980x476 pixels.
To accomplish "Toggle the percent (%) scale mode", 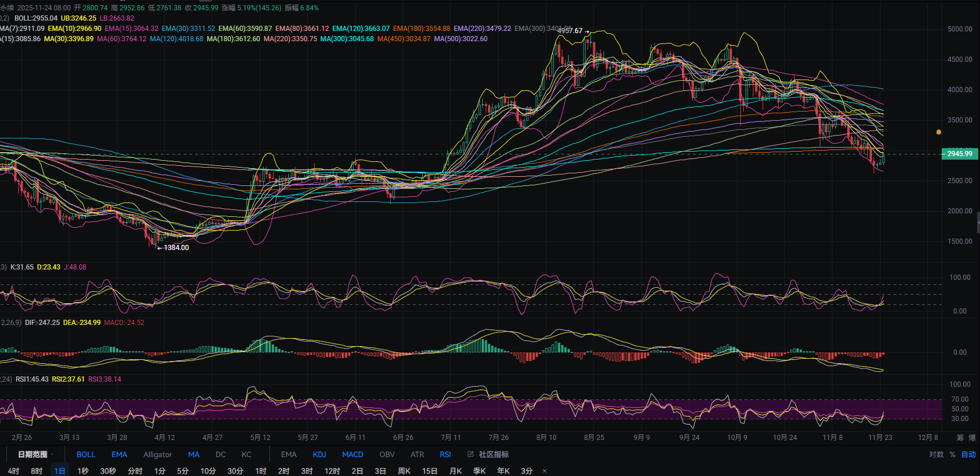I will click(x=953, y=454).
